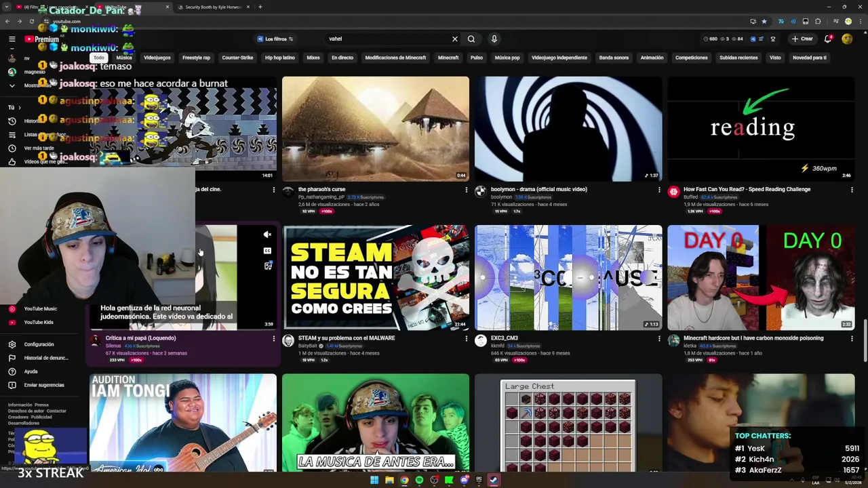Image resolution: width=868 pixels, height=488 pixels.
Task: Unmute the Crítica a mi papá preview
Action: (267, 235)
